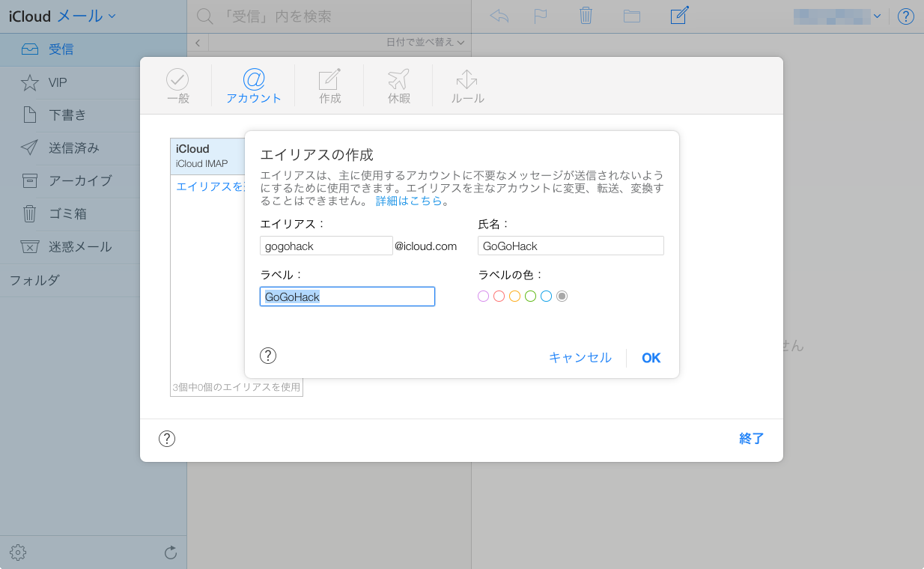
Task: Click the 氏名 full name field
Action: coord(571,246)
